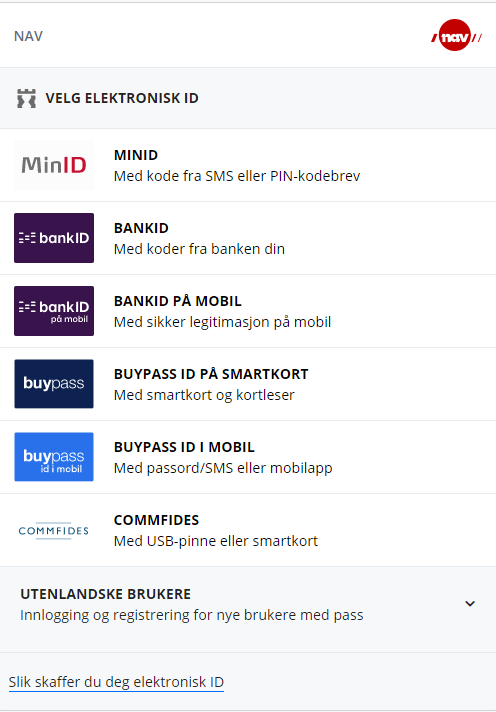This screenshot has height=712, width=496.
Task: Select 'Med passord/SMS eller mobilapp' description
Action: 223,468
